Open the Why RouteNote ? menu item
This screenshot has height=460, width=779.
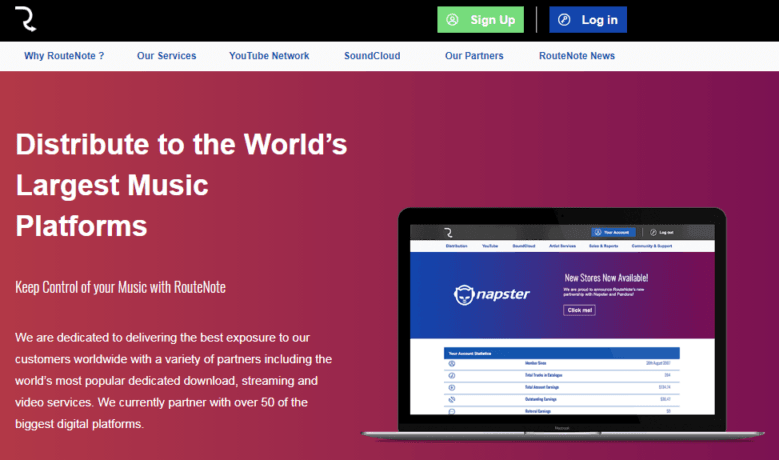64,56
